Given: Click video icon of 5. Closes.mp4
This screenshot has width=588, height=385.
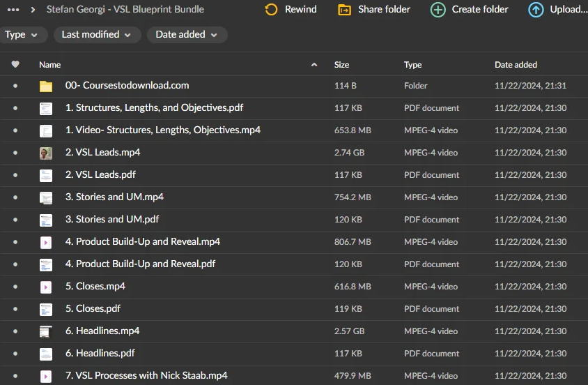Looking at the screenshot, I should point(46,287).
